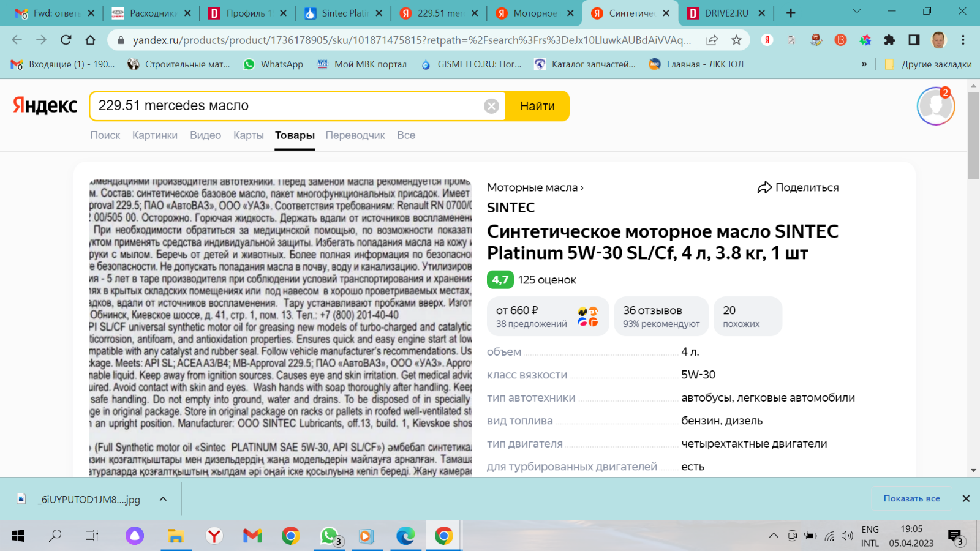Open Chrome three-dot menu
The width and height of the screenshot is (980, 551).
coord(963,40)
